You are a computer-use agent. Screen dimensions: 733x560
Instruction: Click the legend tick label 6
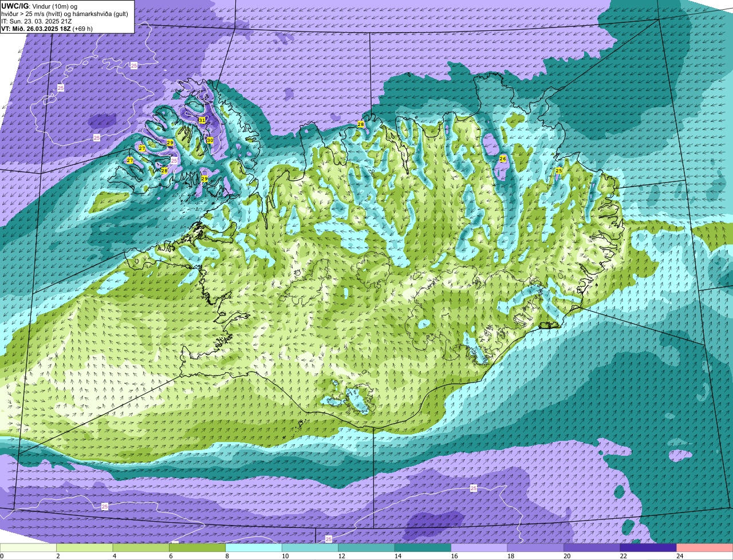170,556
